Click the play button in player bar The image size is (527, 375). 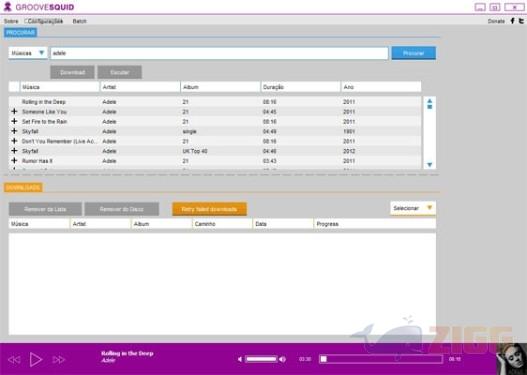pyautogui.click(x=36, y=360)
